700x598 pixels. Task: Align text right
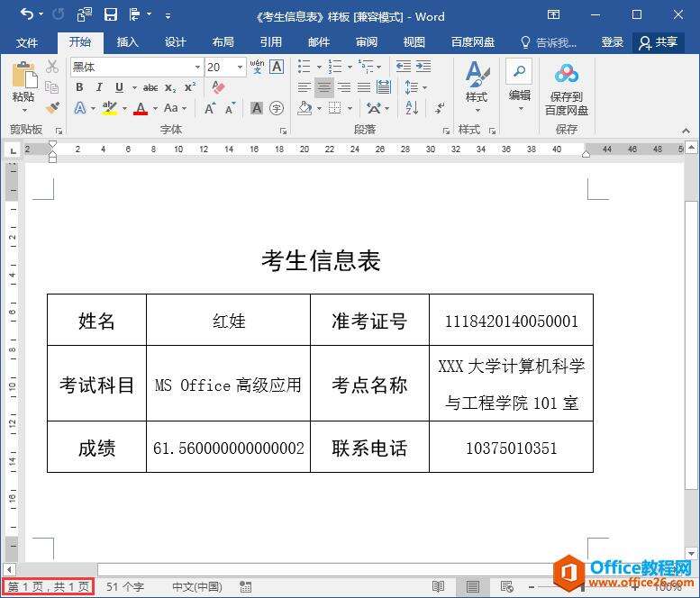(x=344, y=87)
